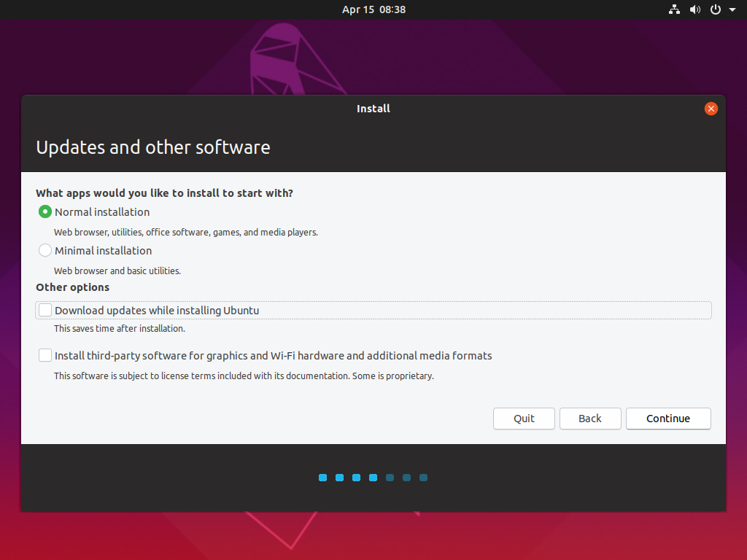Open the network status icon

pos(674,9)
